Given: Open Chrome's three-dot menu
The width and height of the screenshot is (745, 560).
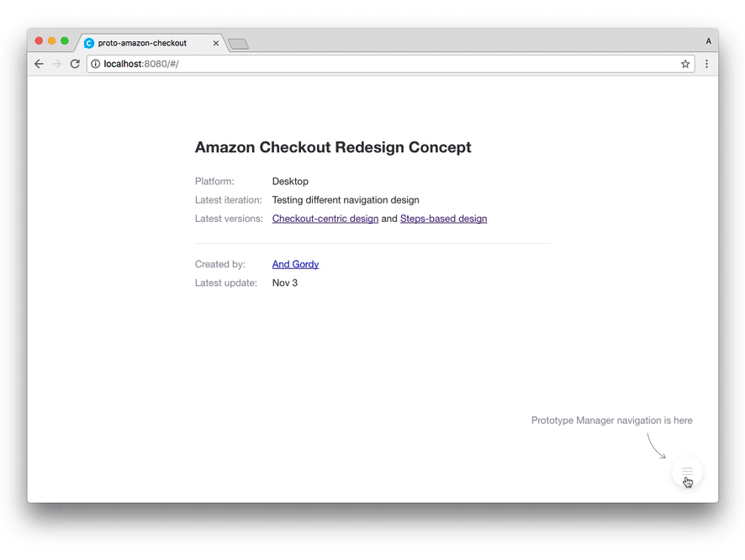Looking at the screenshot, I should [x=706, y=63].
